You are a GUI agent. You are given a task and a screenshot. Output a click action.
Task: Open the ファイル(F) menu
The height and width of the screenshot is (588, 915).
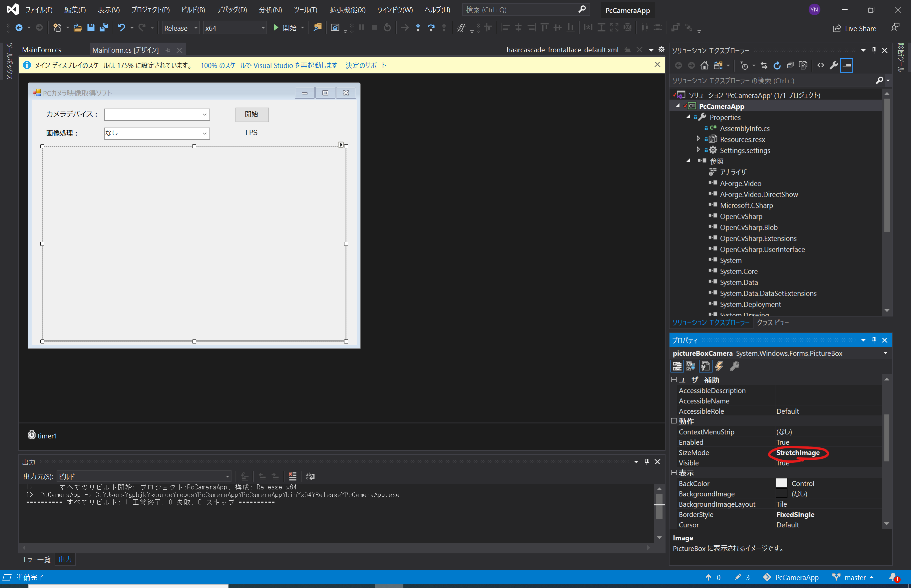point(39,10)
